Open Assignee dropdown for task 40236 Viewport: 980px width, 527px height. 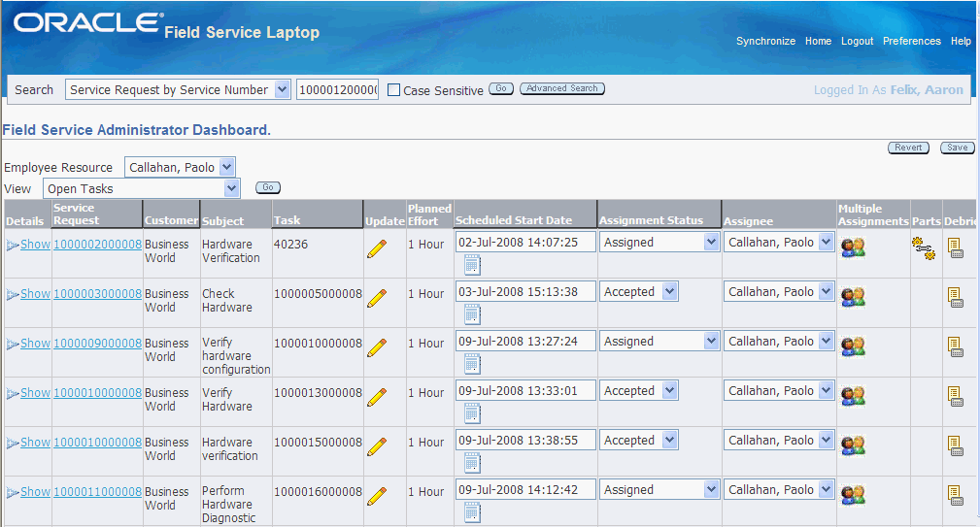click(779, 243)
